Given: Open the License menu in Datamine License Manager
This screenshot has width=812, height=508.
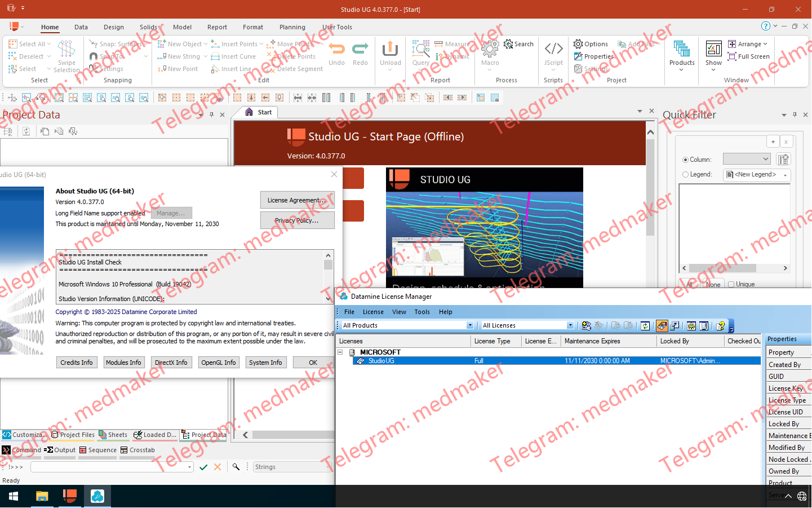Looking at the screenshot, I should click(373, 311).
